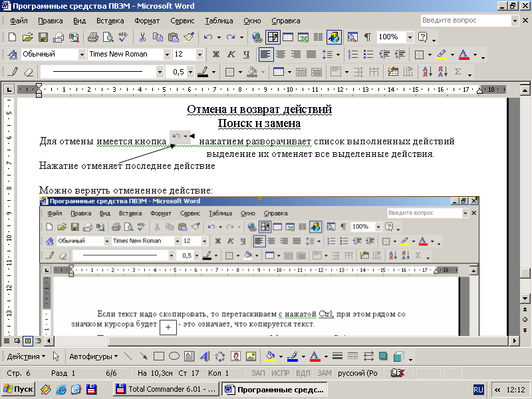
Task: Sort ascending in tables toolbar
Action: [x=427, y=72]
